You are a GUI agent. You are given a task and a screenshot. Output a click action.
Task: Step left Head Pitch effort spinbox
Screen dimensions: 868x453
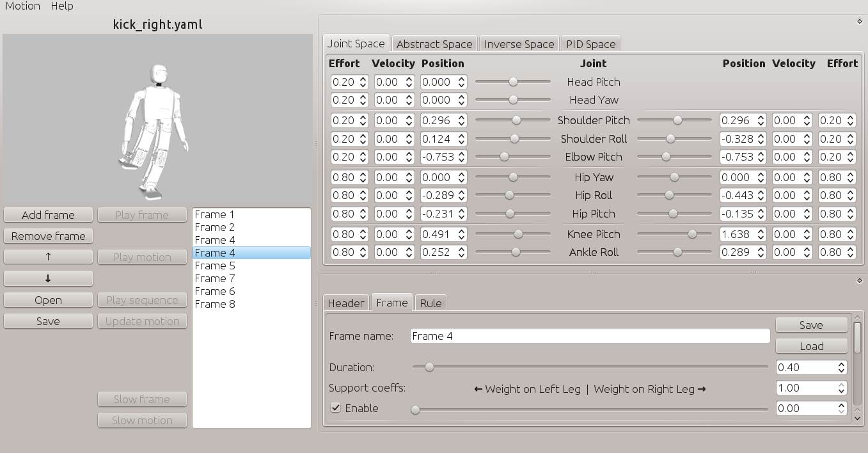coord(363,82)
